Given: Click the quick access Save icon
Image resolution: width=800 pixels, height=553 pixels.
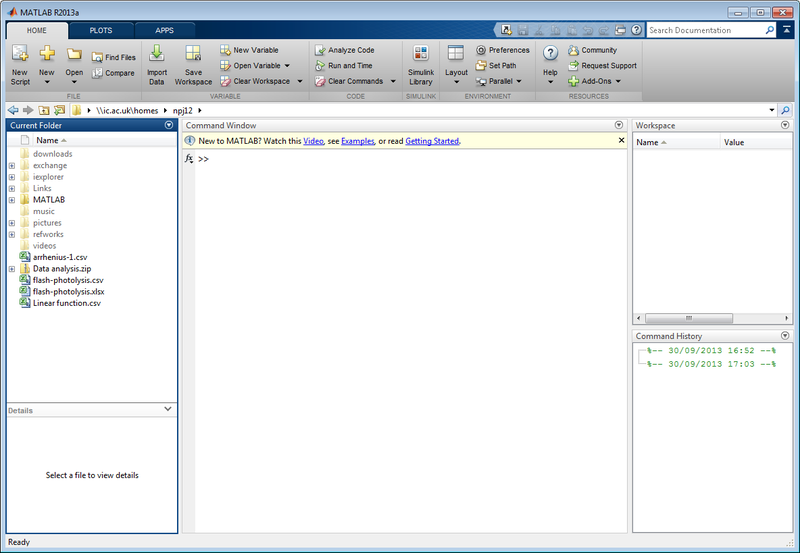Looking at the screenshot, I should point(522,30).
